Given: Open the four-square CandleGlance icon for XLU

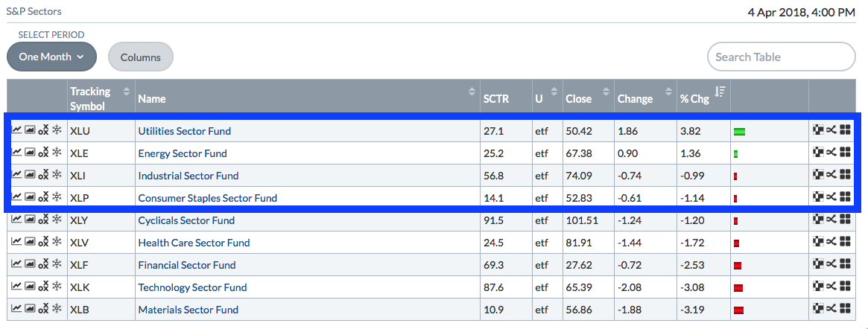Looking at the screenshot, I should click(x=845, y=130).
